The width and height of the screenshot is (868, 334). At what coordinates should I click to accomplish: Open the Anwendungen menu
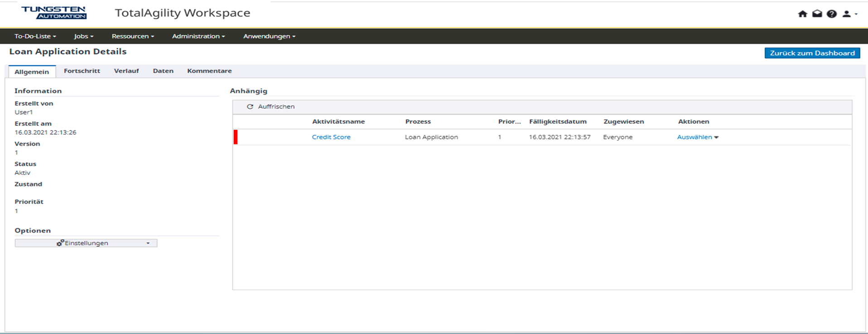pyautogui.click(x=269, y=36)
